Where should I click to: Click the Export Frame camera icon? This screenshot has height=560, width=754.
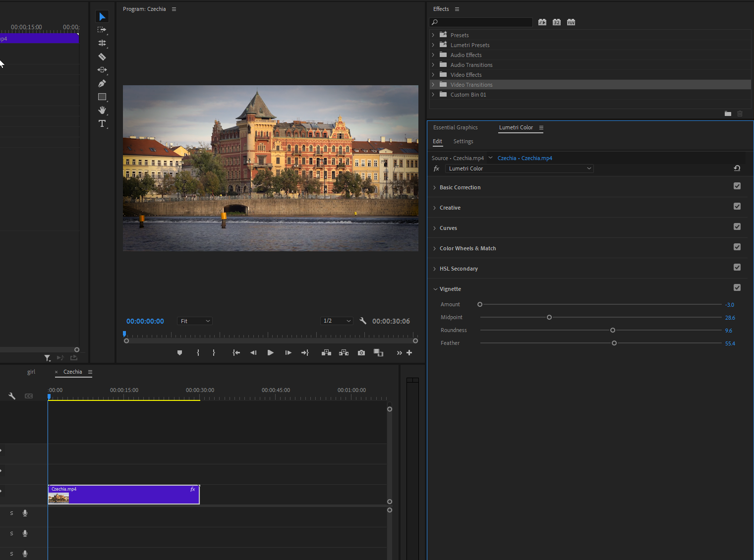361,353
